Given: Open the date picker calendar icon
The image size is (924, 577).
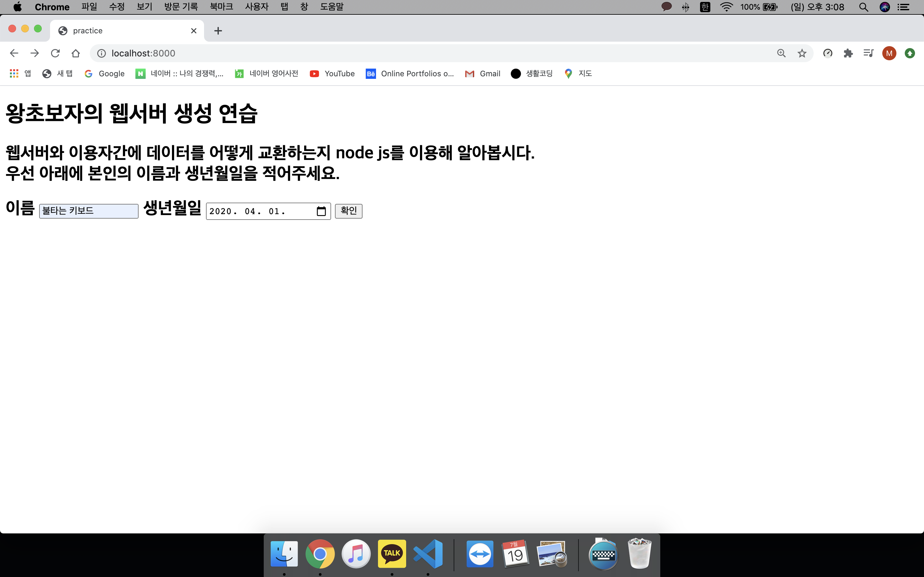Looking at the screenshot, I should (321, 211).
